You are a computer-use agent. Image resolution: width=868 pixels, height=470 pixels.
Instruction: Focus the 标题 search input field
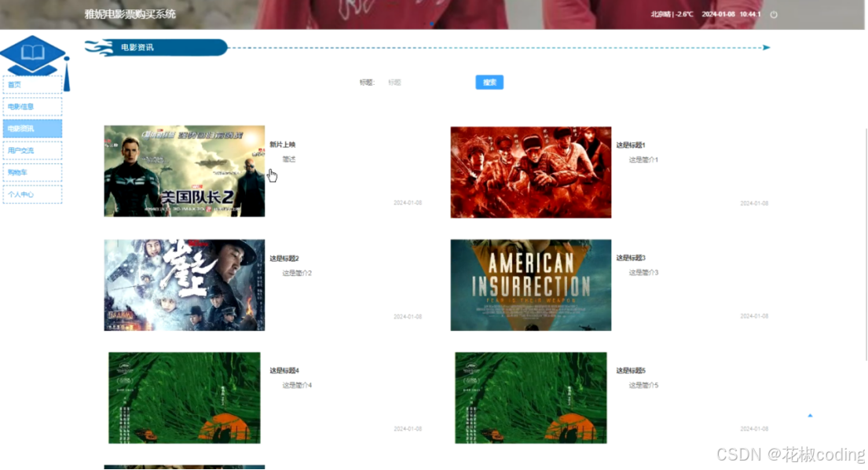pyautogui.click(x=425, y=83)
